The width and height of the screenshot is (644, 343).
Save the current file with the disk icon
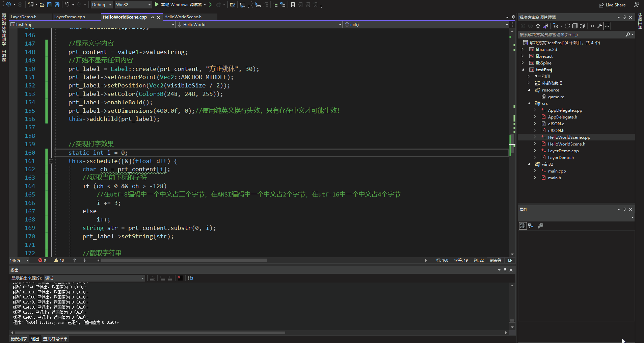(50, 5)
